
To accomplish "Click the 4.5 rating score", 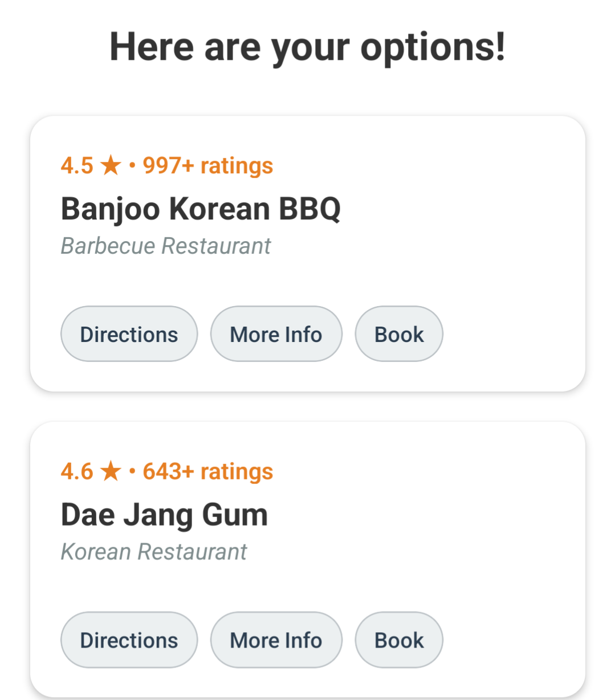I will tap(77, 166).
